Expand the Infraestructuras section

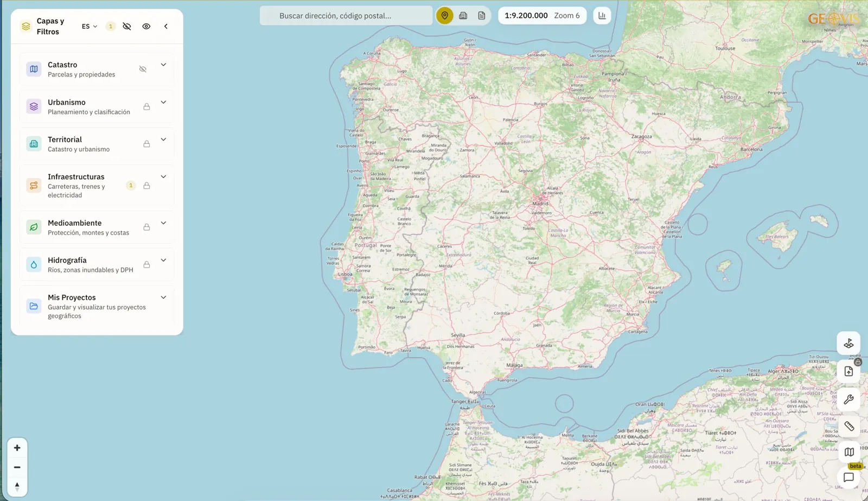click(x=163, y=176)
